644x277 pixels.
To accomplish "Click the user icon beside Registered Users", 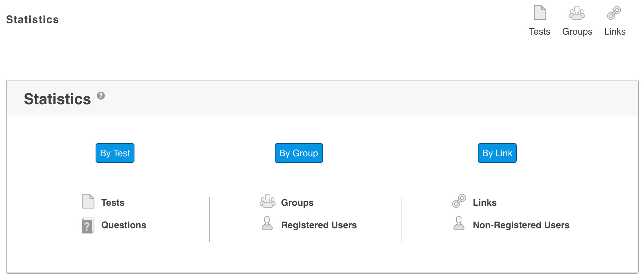I will click(x=267, y=224).
